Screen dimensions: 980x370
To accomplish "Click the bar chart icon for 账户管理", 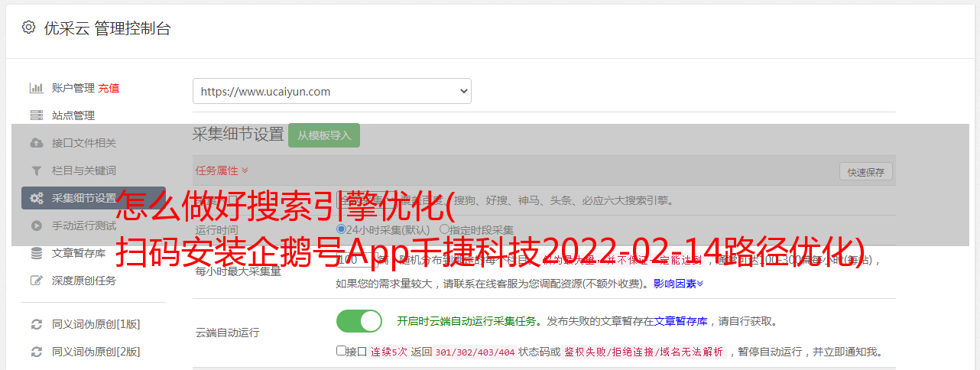I will tap(36, 88).
